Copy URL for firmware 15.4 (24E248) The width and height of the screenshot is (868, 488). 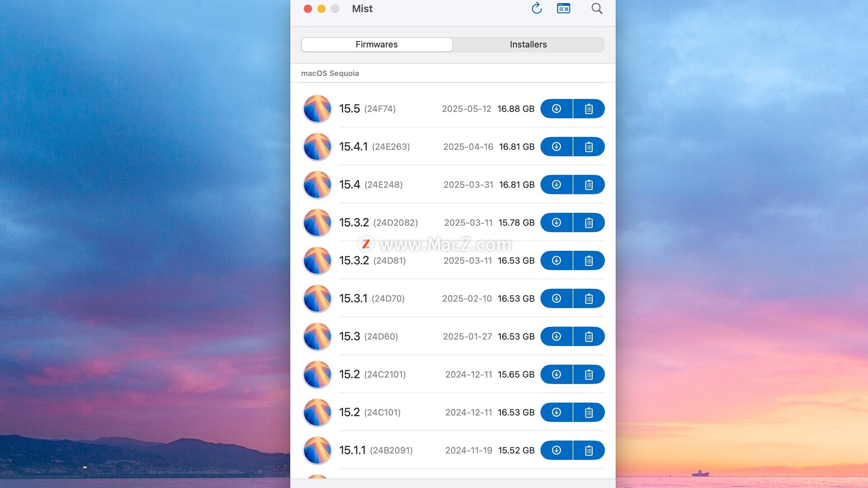pos(589,184)
